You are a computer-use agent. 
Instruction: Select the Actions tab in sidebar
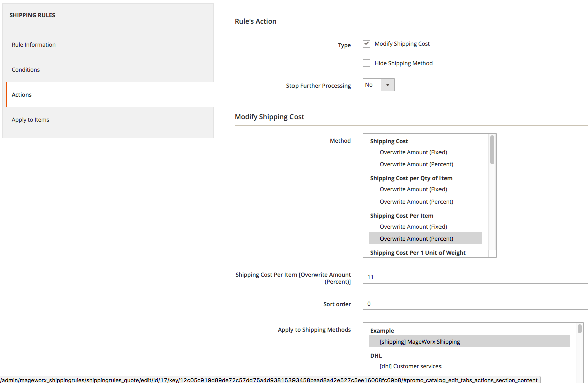(x=22, y=95)
